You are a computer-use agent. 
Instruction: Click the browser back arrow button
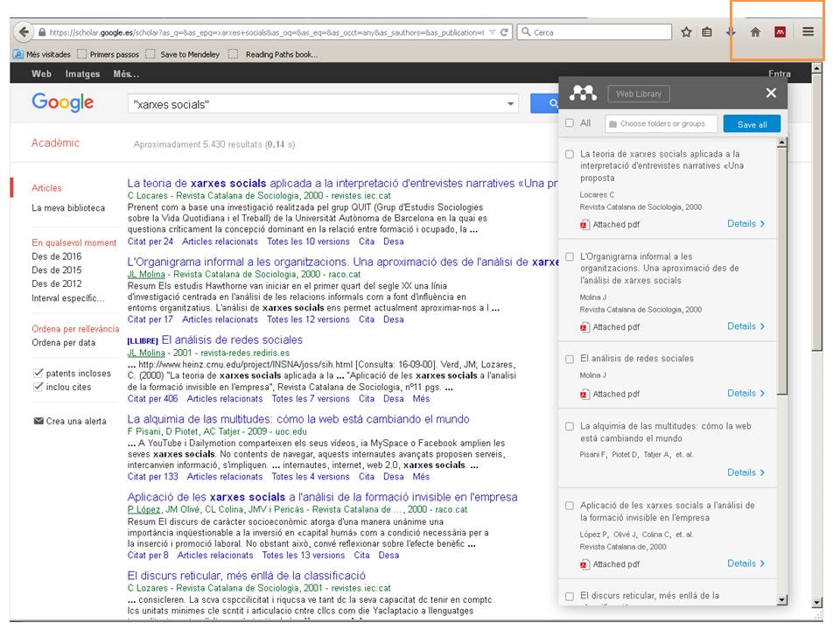tap(23, 32)
